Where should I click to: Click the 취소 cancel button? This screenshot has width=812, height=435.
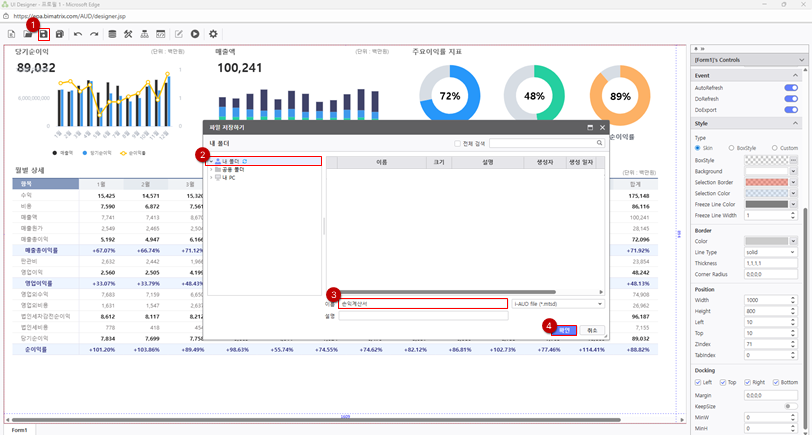pyautogui.click(x=592, y=329)
